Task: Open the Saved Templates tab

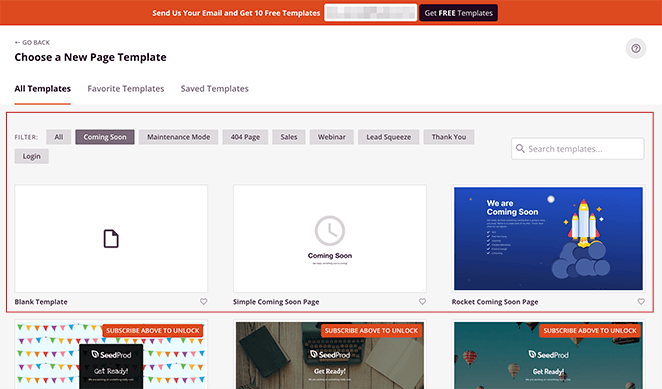Action: (214, 89)
